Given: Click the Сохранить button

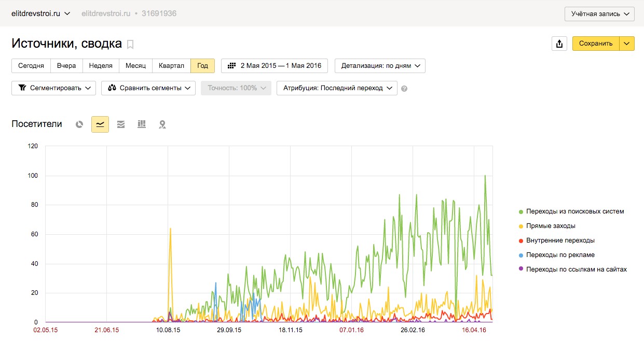Looking at the screenshot, I should click(596, 44).
